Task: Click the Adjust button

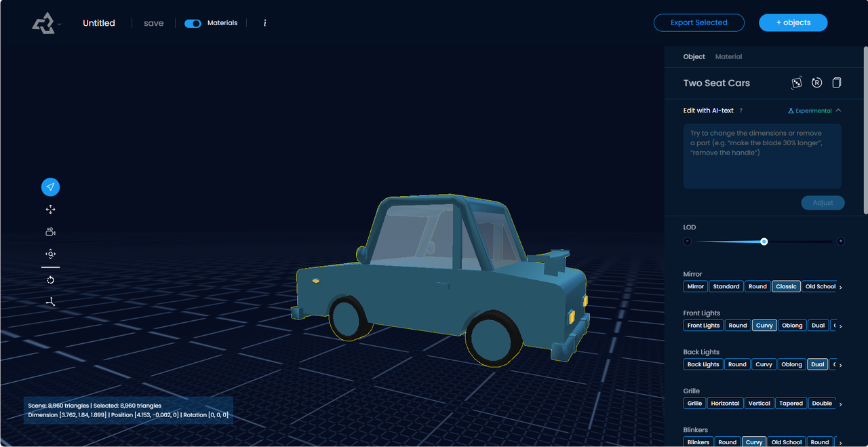Action: pyautogui.click(x=823, y=203)
